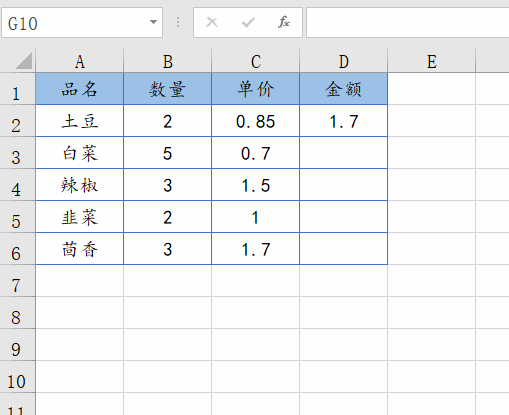509x415 pixels.
Task: Click the 数量 header cell
Action: tap(168, 89)
